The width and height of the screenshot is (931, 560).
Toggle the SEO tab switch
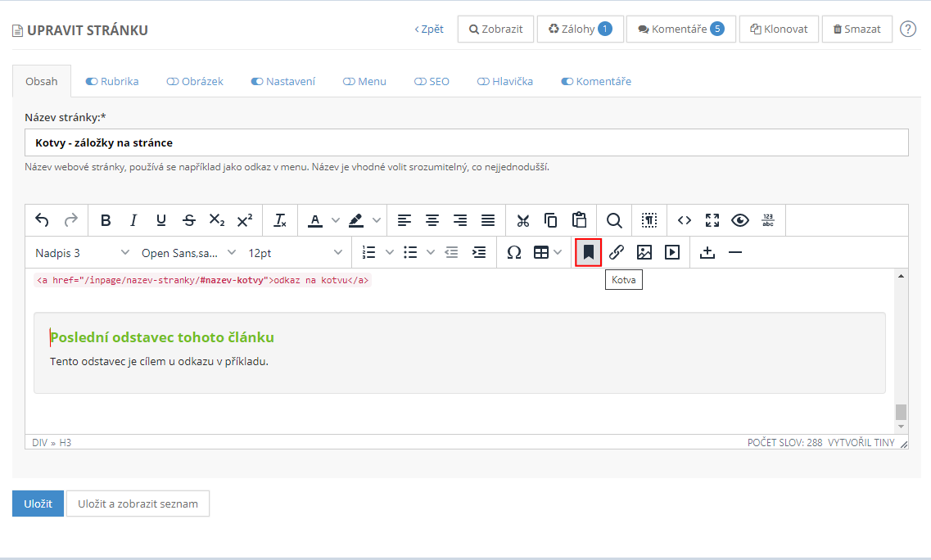tap(420, 82)
